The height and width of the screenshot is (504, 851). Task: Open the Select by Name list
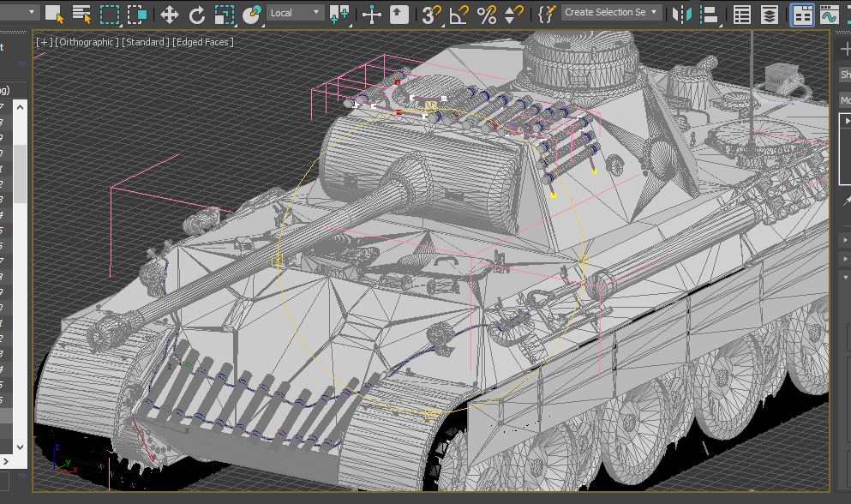point(81,14)
